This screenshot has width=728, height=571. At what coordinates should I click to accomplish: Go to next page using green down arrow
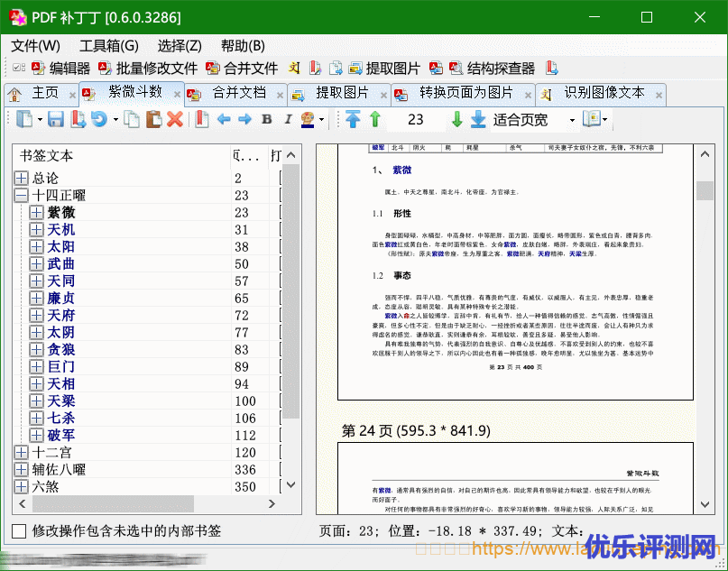(x=457, y=119)
